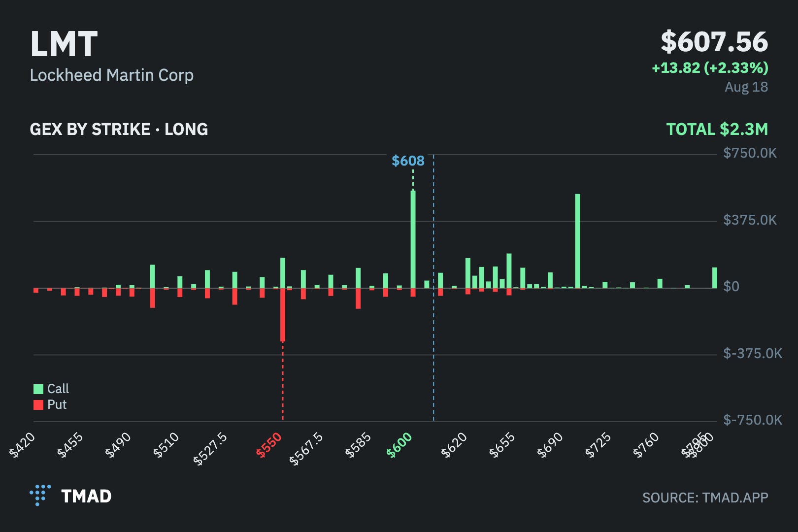Select the red $550 strike axis label

[269, 445]
